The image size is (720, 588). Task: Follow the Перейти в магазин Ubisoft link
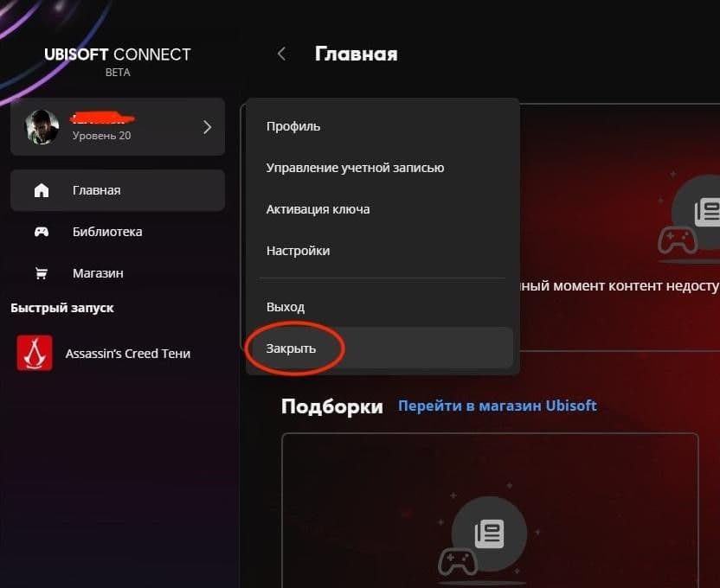tap(498, 406)
